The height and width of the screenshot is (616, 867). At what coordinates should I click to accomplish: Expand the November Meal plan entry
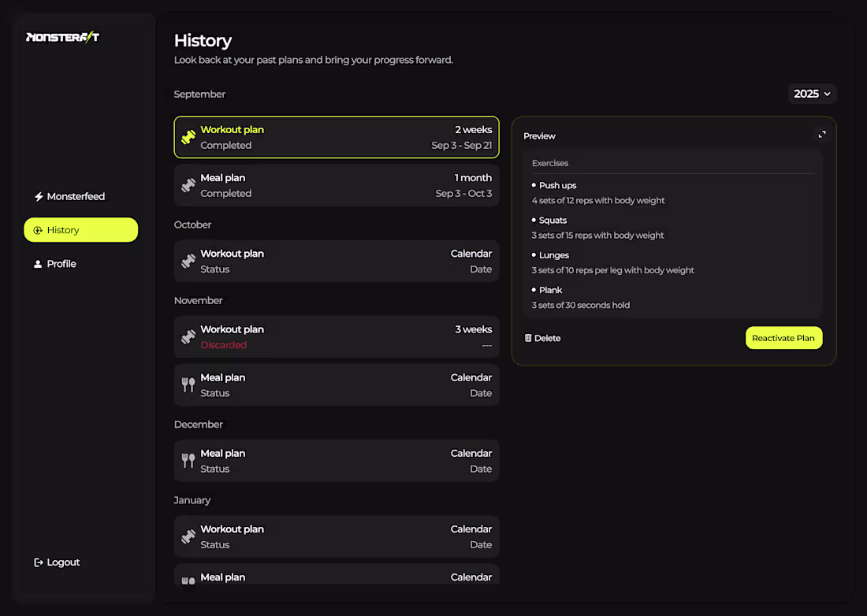(x=337, y=385)
